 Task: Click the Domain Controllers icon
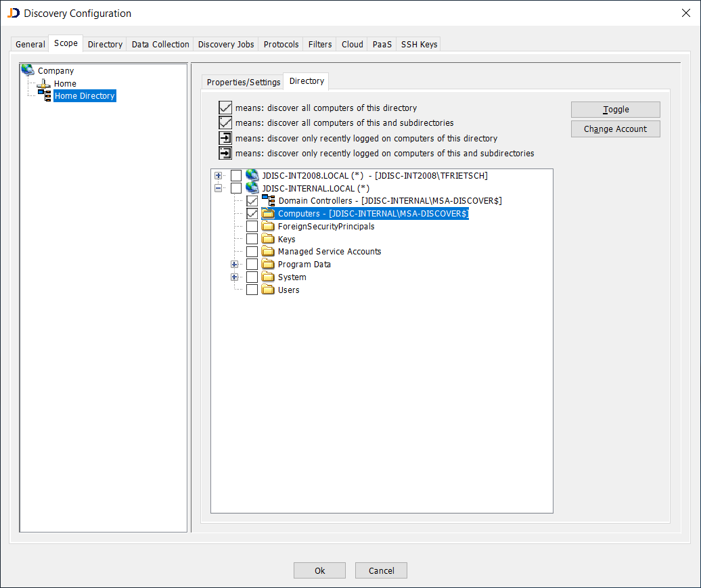tap(269, 200)
